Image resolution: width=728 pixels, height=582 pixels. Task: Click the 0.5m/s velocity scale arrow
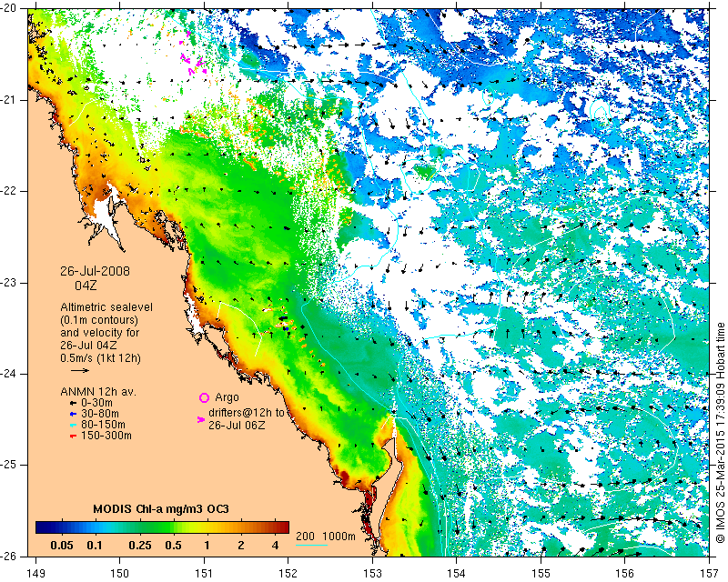click(80, 370)
